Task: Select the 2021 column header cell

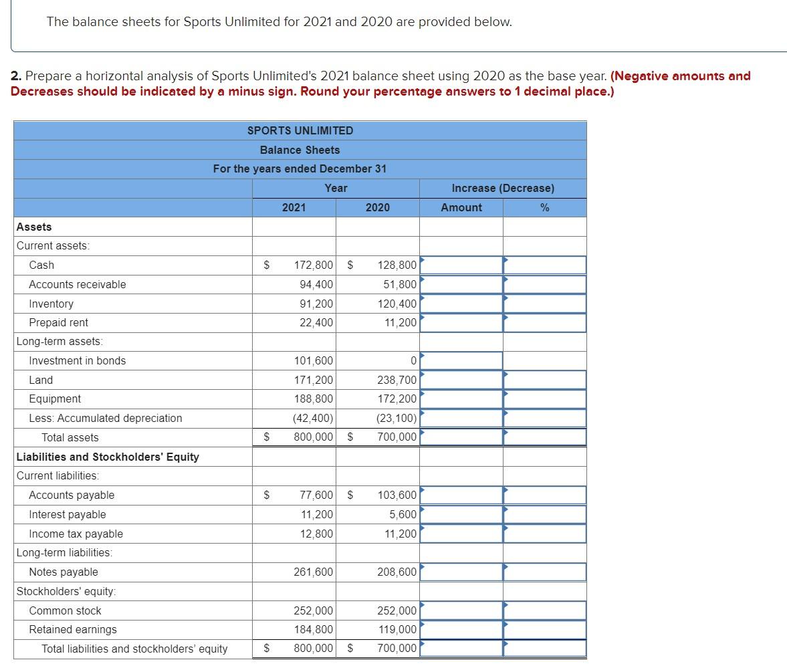Action: point(294,207)
